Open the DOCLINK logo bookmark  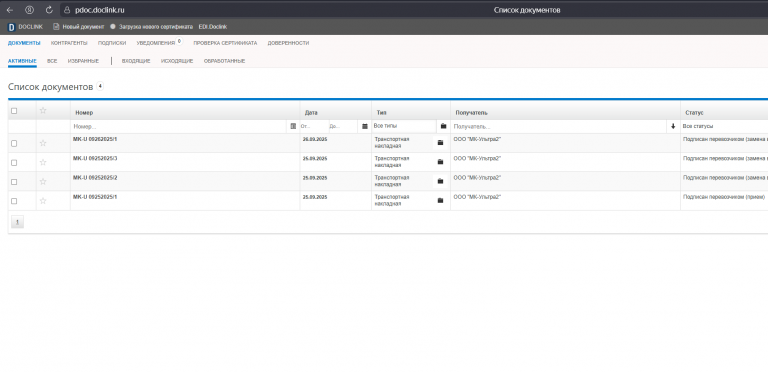[25, 27]
